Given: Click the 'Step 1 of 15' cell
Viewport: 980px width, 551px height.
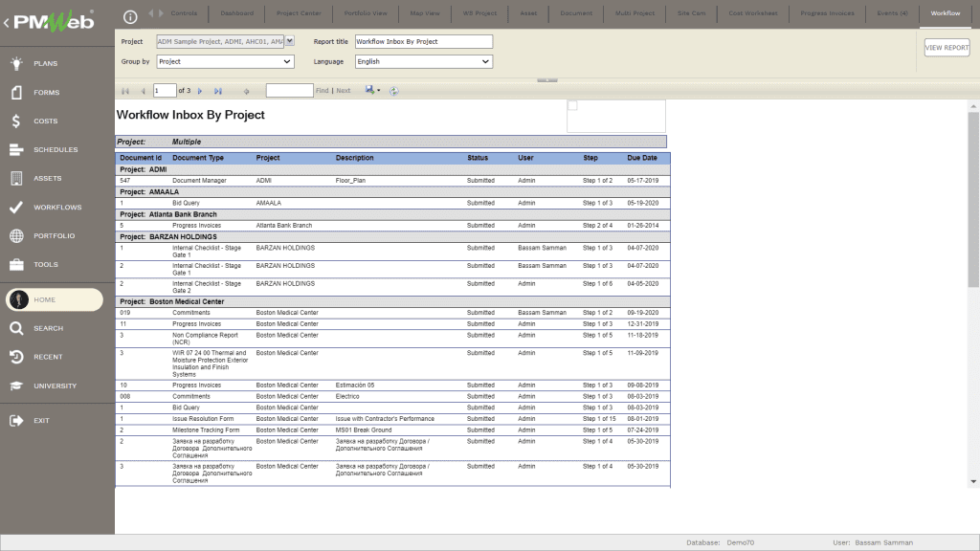Looking at the screenshot, I should 599,419.
